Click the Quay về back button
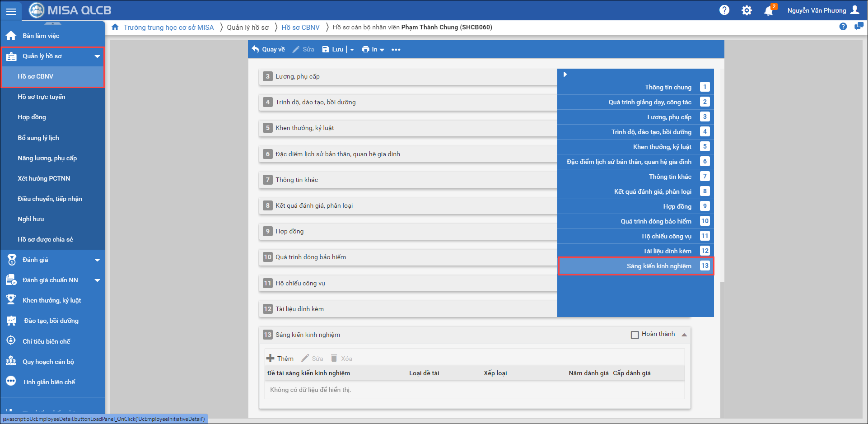The width and height of the screenshot is (868, 424). (268, 50)
